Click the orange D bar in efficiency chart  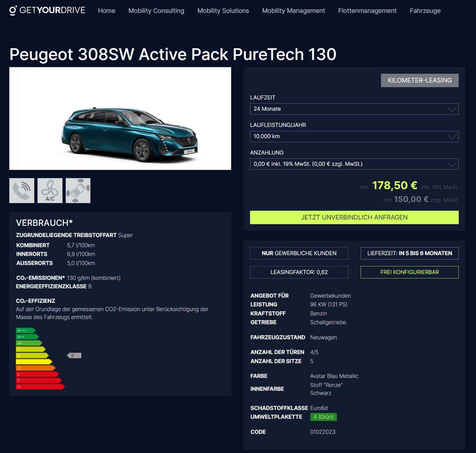pos(36,368)
